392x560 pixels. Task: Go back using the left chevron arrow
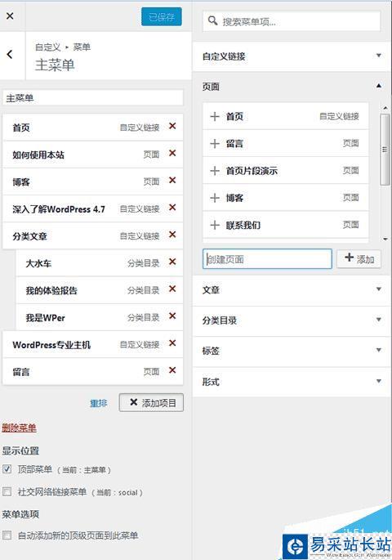click(10, 55)
